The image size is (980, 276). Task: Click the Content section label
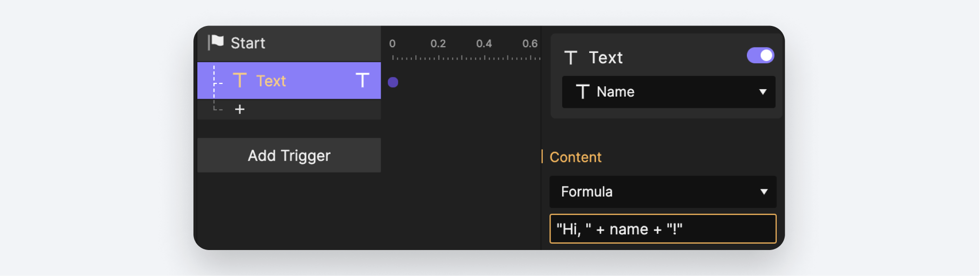tap(575, 157)
